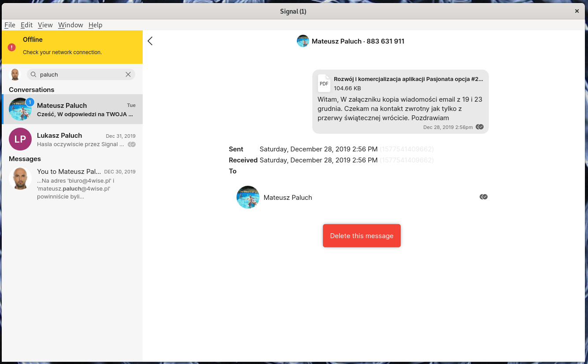Open the Mateusz Paluch conversation
588x364 pixels.
click(72, 109)
